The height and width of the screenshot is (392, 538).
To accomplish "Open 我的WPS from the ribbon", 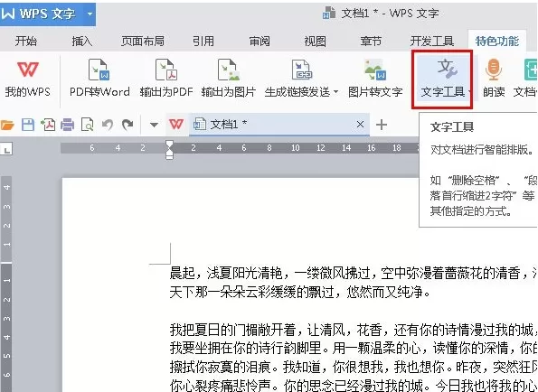I will pyautogui.click(x=27, y=78).
